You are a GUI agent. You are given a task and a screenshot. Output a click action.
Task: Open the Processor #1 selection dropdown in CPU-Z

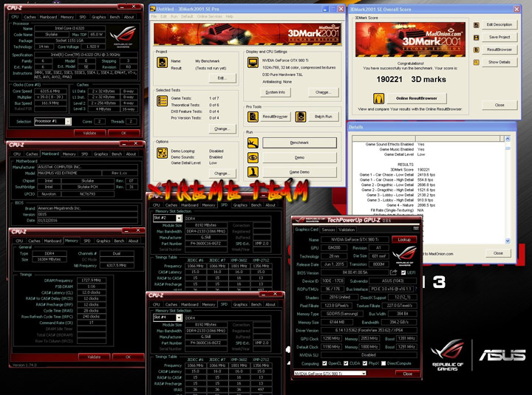(68, 121)
